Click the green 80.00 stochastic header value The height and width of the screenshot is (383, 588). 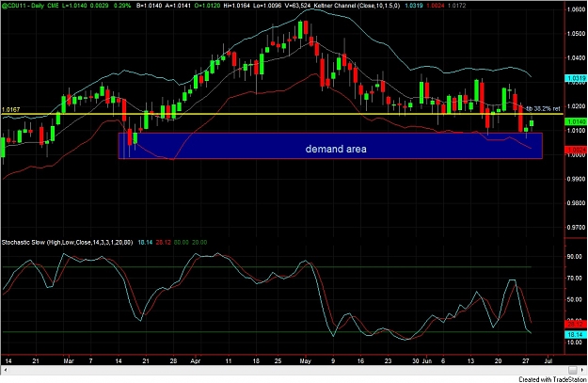[182, 243]
